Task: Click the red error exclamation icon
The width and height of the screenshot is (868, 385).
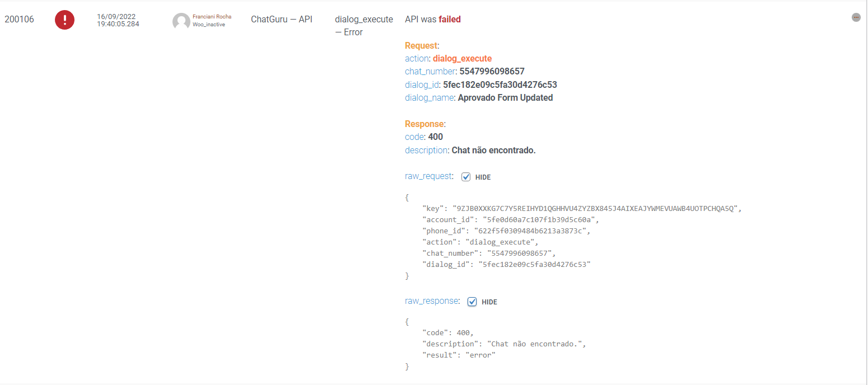Action: (x=64, y=20)
